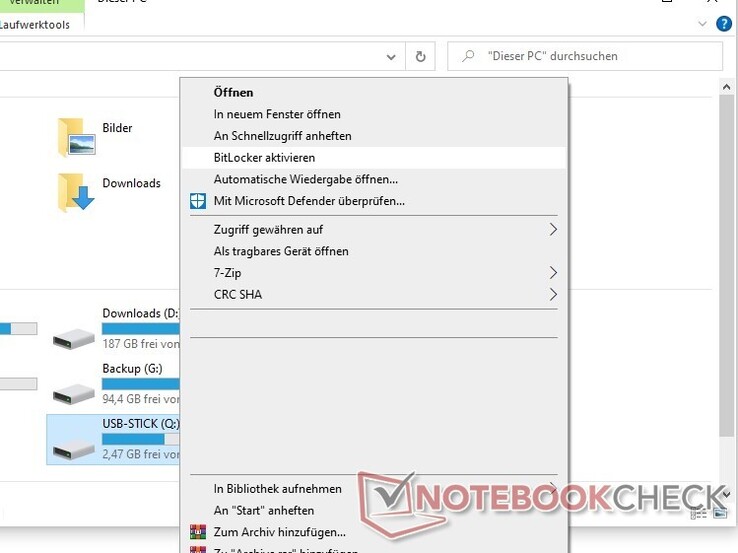Select BitLocker aktivieren
Image resolution: width=738 pixels, height=553 pixels.
coord(374,157)
